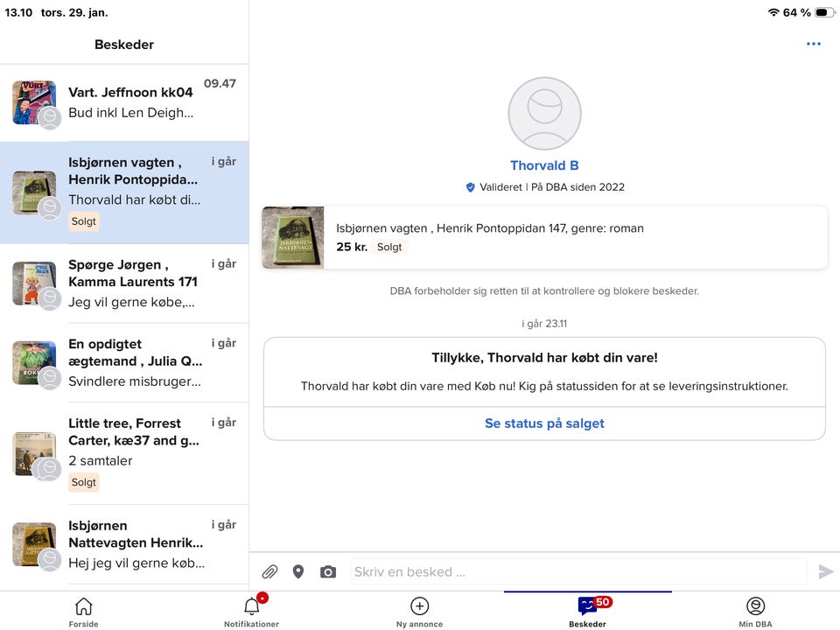
Task: Click the message input field
Action: point(578,572)
